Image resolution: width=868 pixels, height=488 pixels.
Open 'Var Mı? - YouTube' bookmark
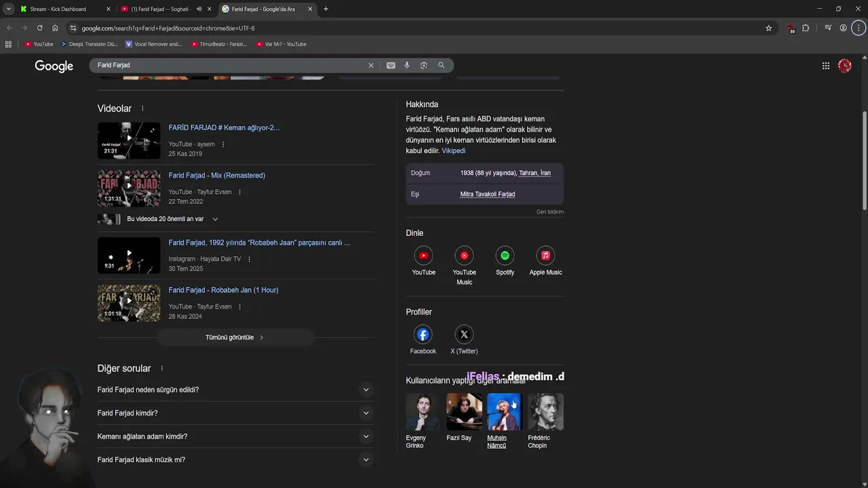tap(281, 44)
